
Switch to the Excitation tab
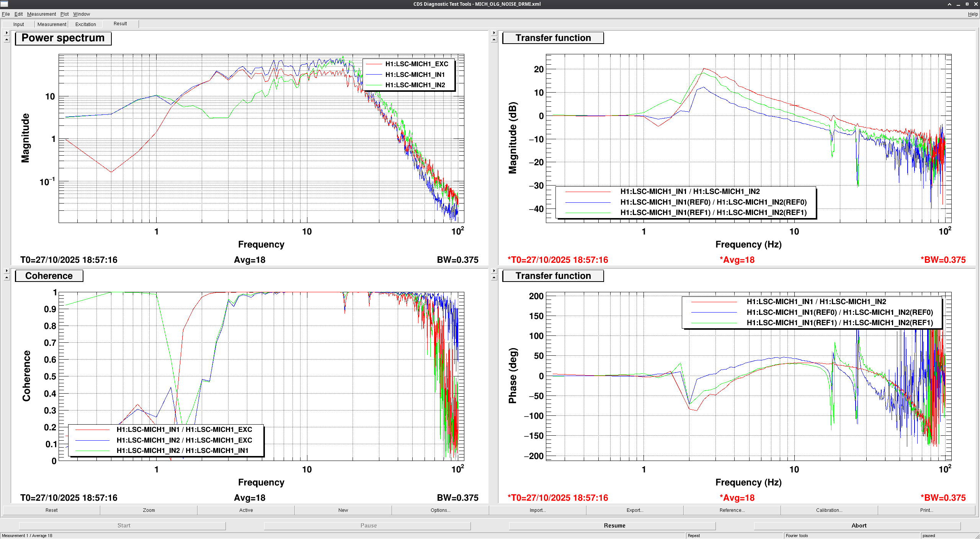[x=85, y=24]
